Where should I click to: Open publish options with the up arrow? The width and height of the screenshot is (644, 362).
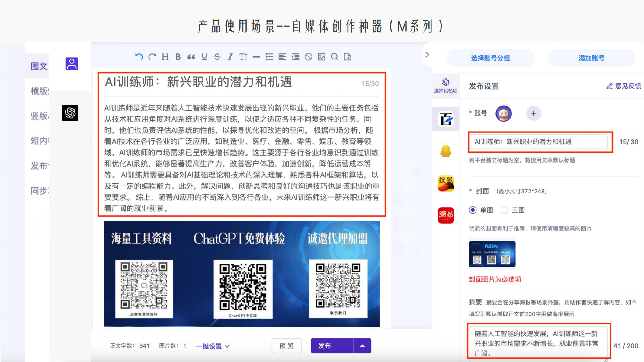point(362,346)
